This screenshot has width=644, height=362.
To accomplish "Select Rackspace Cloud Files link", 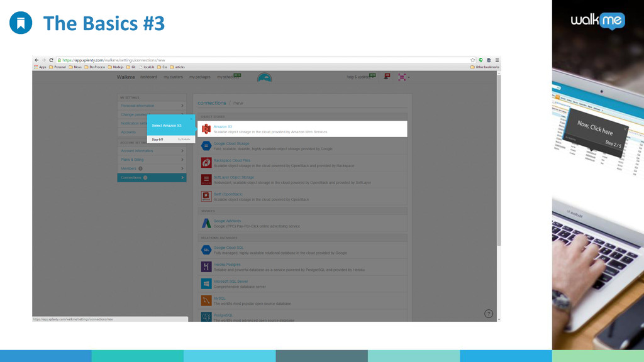I will point(231,160).
